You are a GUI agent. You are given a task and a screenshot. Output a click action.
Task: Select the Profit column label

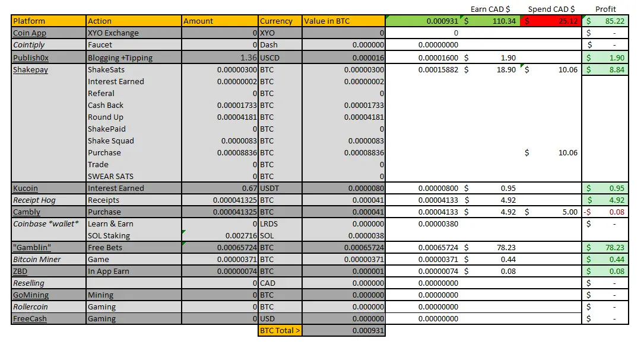pyautogui.click(x=606, y=9)
